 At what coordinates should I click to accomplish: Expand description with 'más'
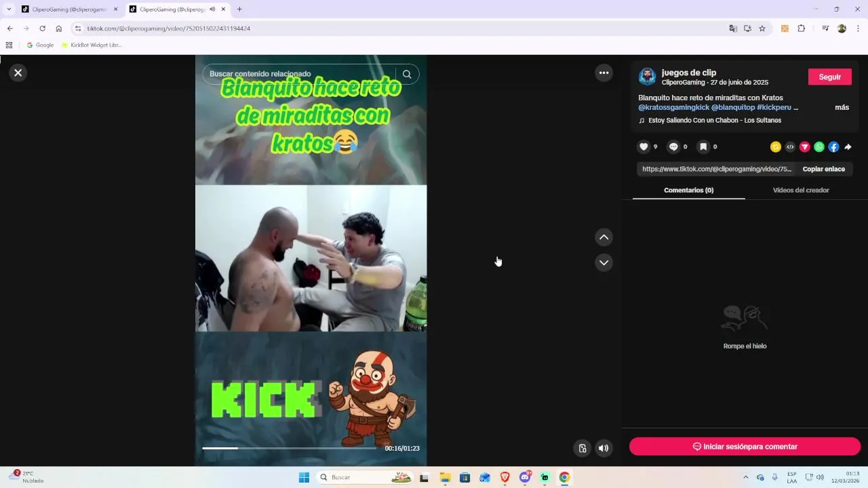[x=842, y=107]
